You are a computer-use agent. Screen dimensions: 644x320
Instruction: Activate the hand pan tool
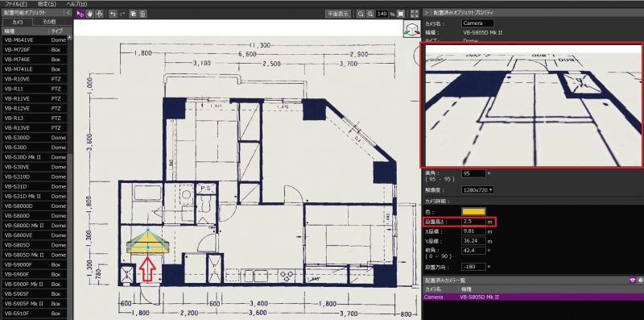(90, 14)
